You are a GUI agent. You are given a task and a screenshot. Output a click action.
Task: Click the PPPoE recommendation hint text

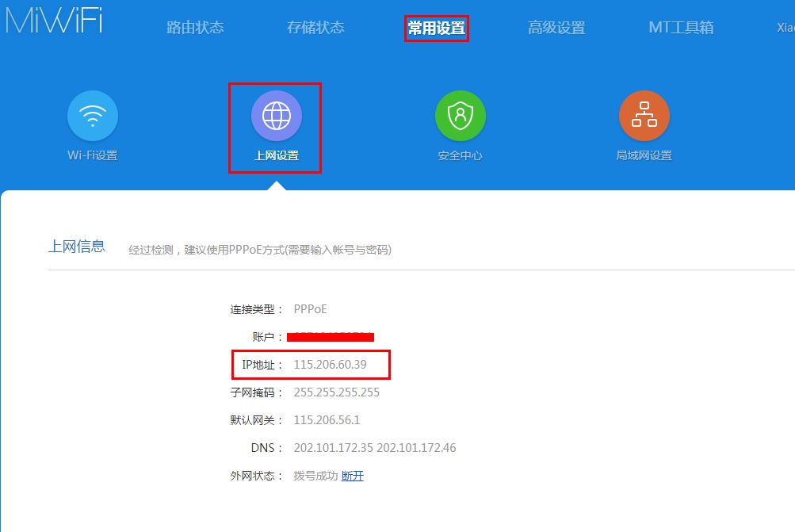point(260,250)
